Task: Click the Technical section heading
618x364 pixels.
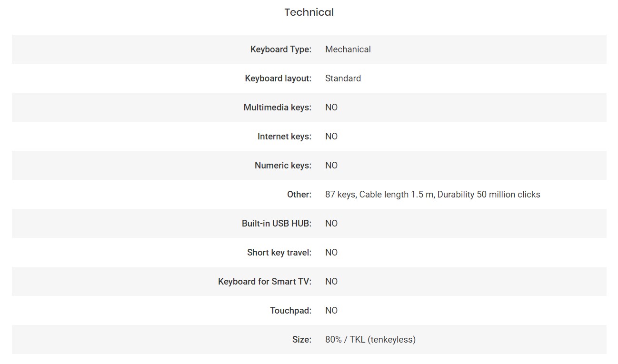Action: tap(309, 12)
